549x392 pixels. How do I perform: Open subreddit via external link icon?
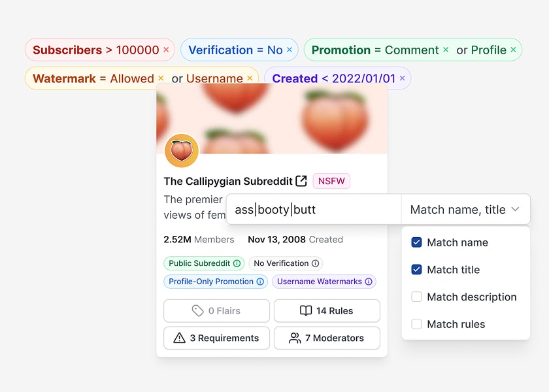[x=301, y=181]
